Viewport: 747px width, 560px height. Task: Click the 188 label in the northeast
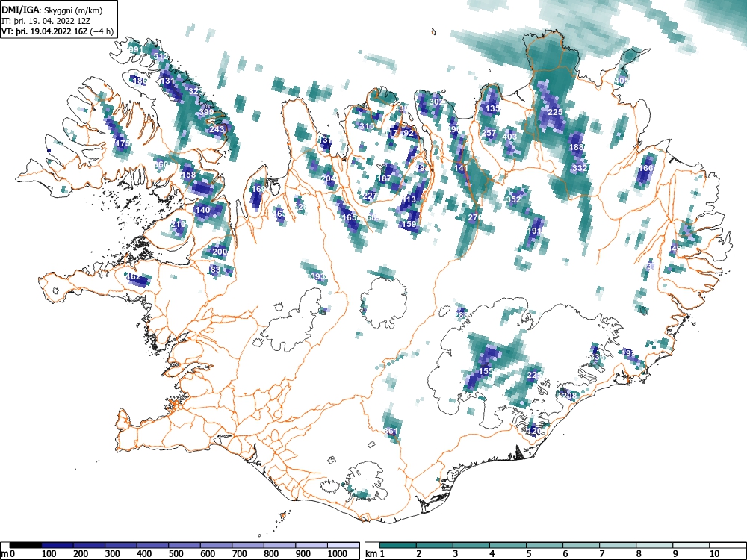[x=577, y=147]
